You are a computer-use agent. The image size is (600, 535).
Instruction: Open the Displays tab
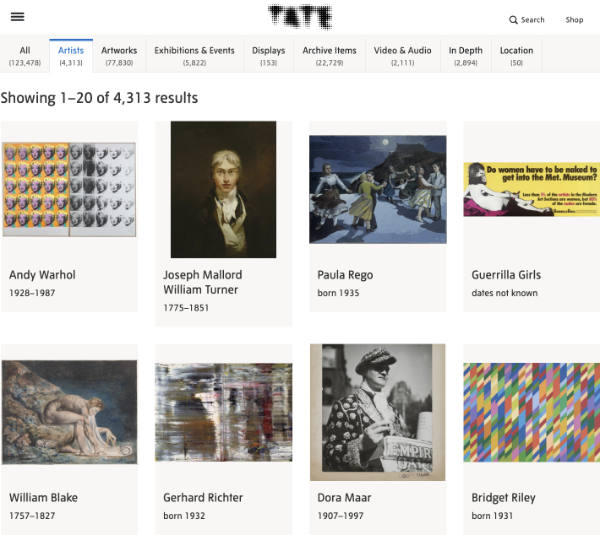click(269, 56)
